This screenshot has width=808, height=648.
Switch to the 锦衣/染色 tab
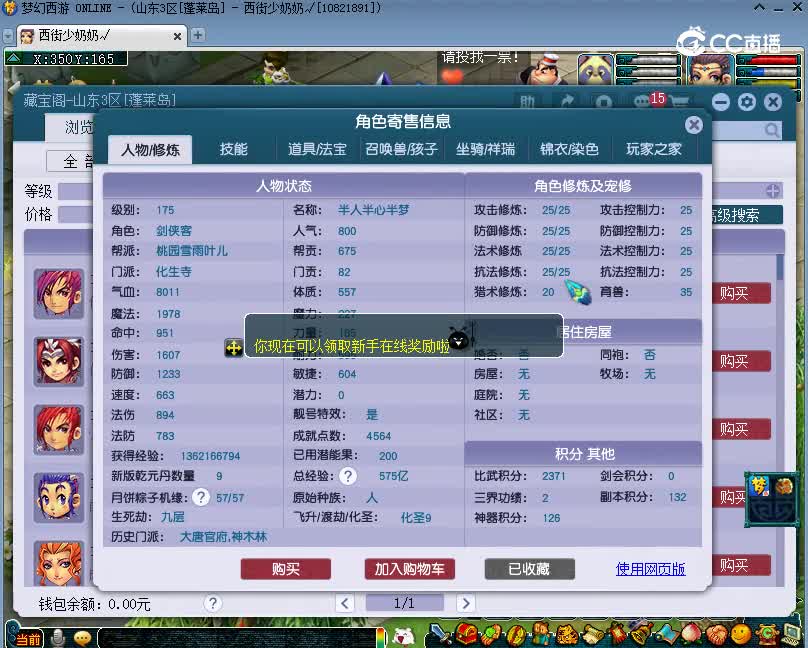569,149
